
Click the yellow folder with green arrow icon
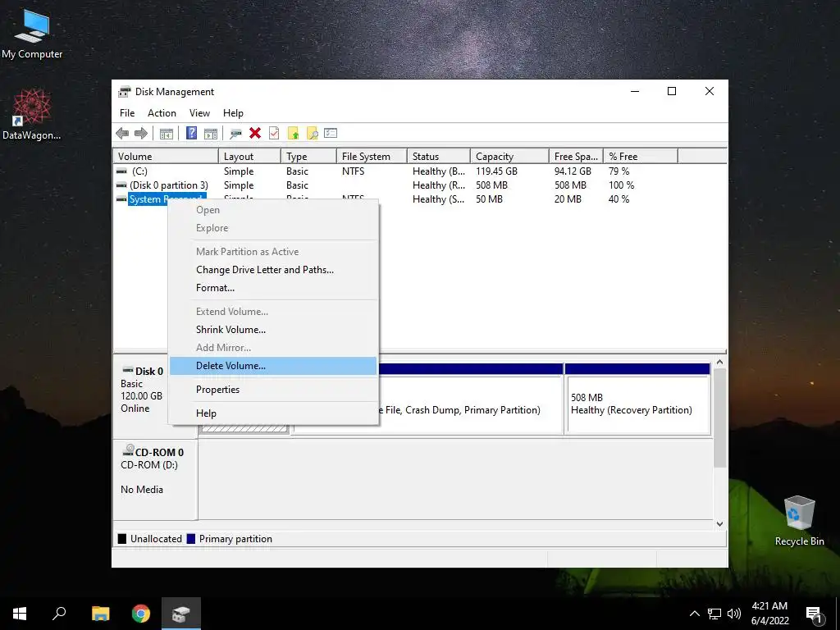(x=293, y=133)
